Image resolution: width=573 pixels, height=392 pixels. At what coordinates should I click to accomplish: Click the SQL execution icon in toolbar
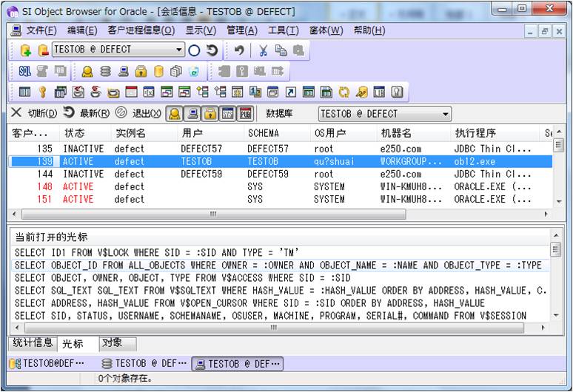click(24, 72)
